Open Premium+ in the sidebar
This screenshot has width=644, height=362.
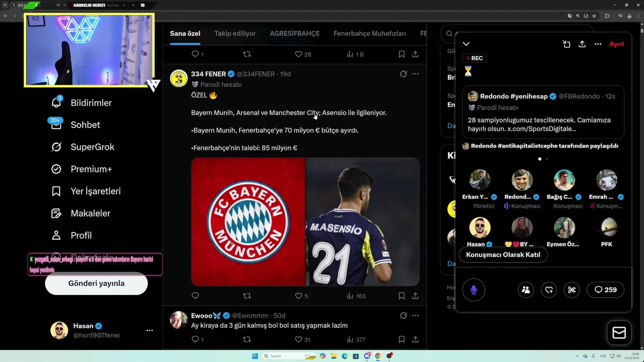[82, 169]
